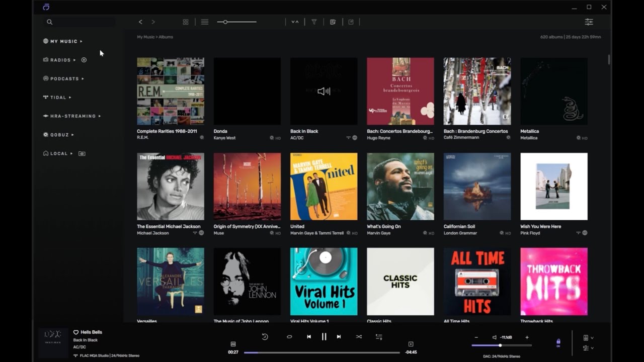Expand the MY MUSIC section
644x362 pixels.
63,41
